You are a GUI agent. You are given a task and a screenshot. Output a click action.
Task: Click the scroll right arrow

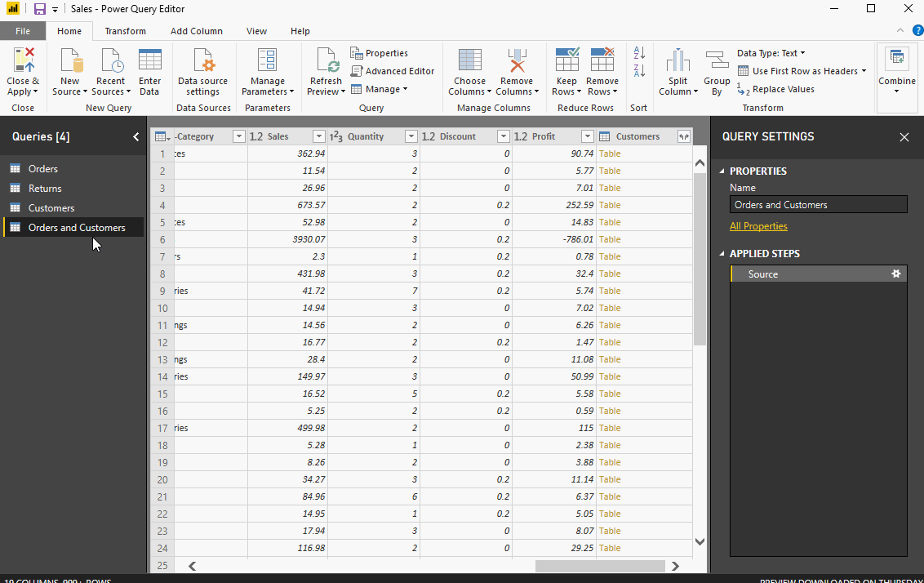point(675,566)
